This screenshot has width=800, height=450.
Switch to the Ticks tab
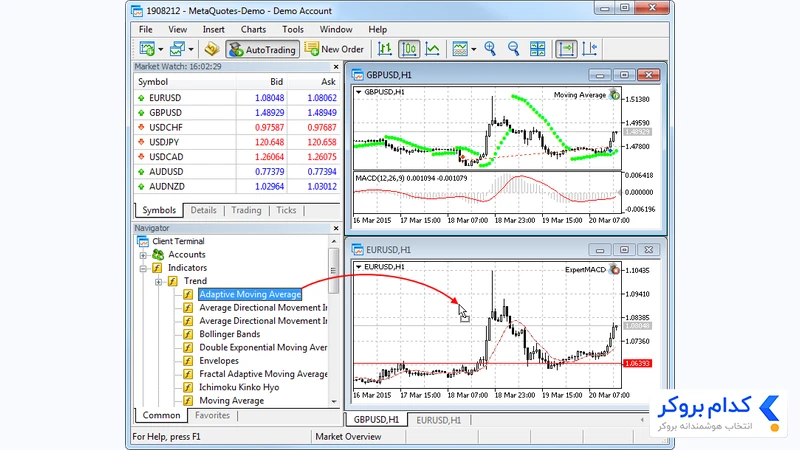pos(286,210)
